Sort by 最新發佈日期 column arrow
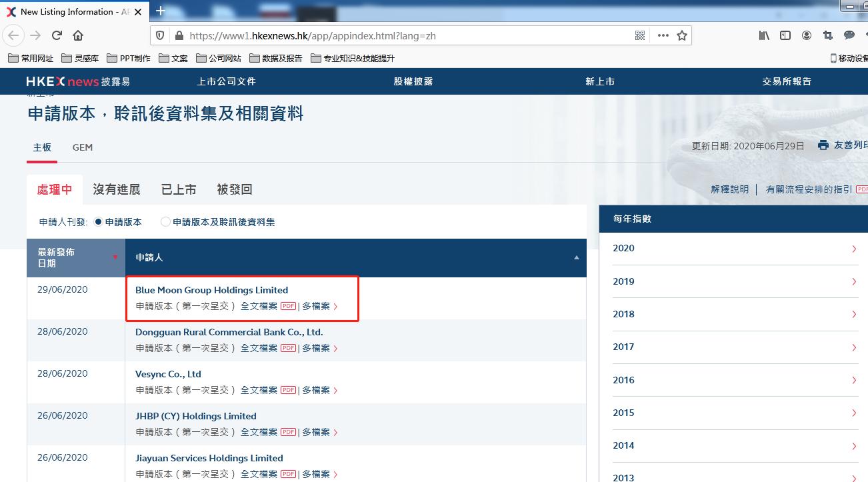This screenshot has height=482, width=868. pos(115,257)
